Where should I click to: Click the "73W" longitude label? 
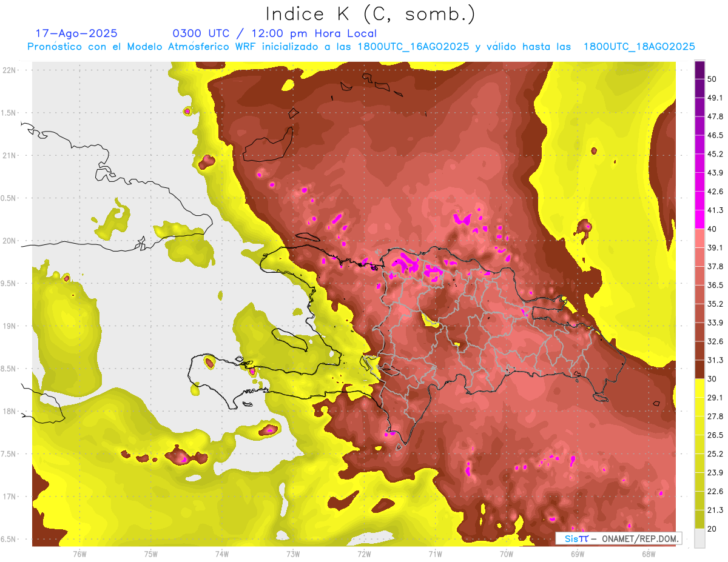293,553
